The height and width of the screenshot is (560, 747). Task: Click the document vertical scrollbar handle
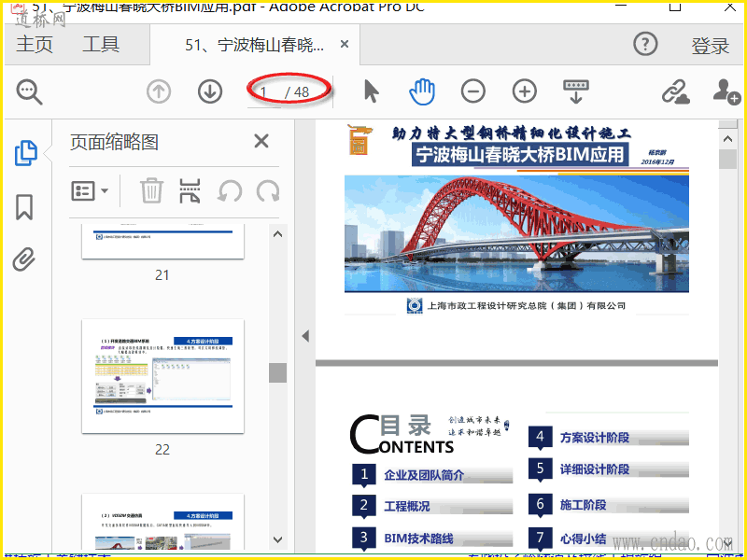pyautogui.click(x=727, y=159)
